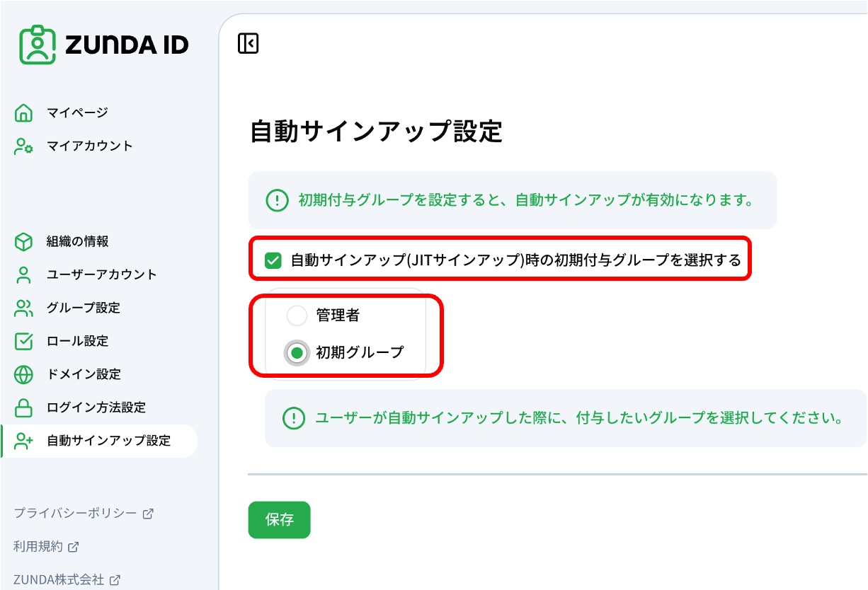Collapse the sidebar with the panel toggle icon
Screen dimensions: 868x590
[249, 43]
